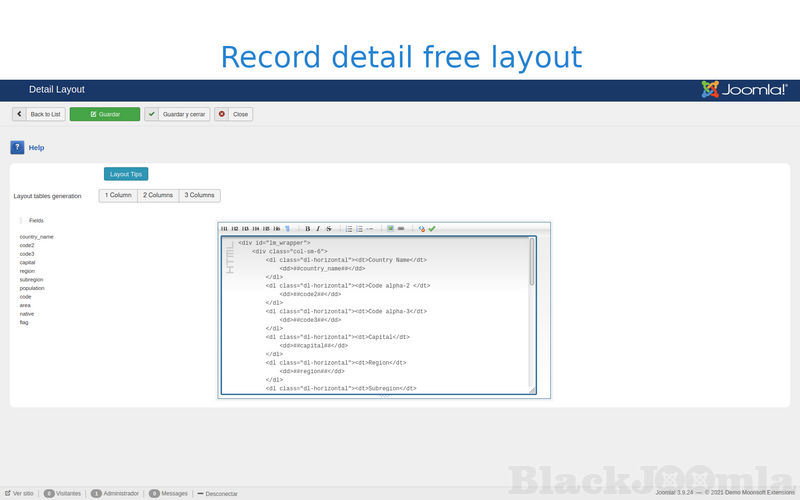Screen dimensions: 800x500
Task: Generate a 2 Columns layout table
Action: pos(158,195)
